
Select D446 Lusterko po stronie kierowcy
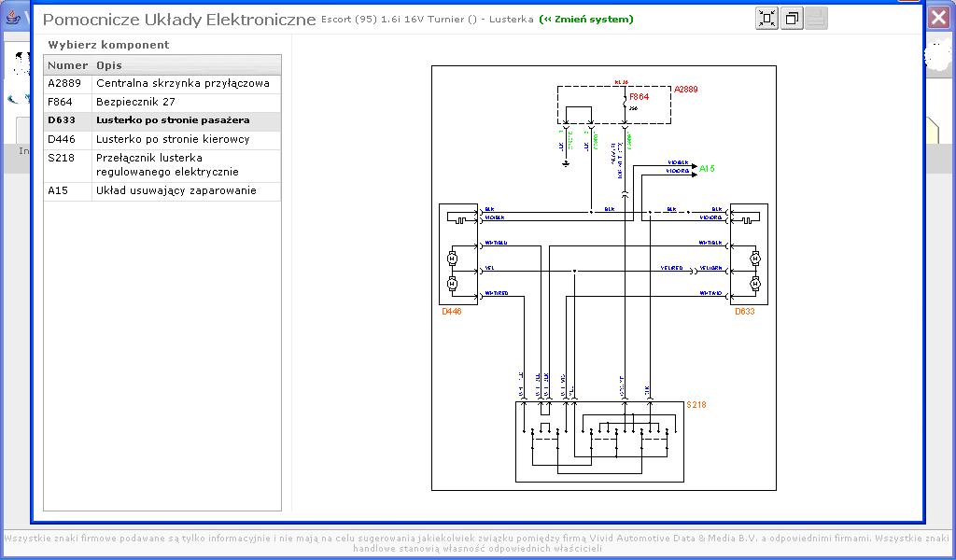tap(162, 140)
